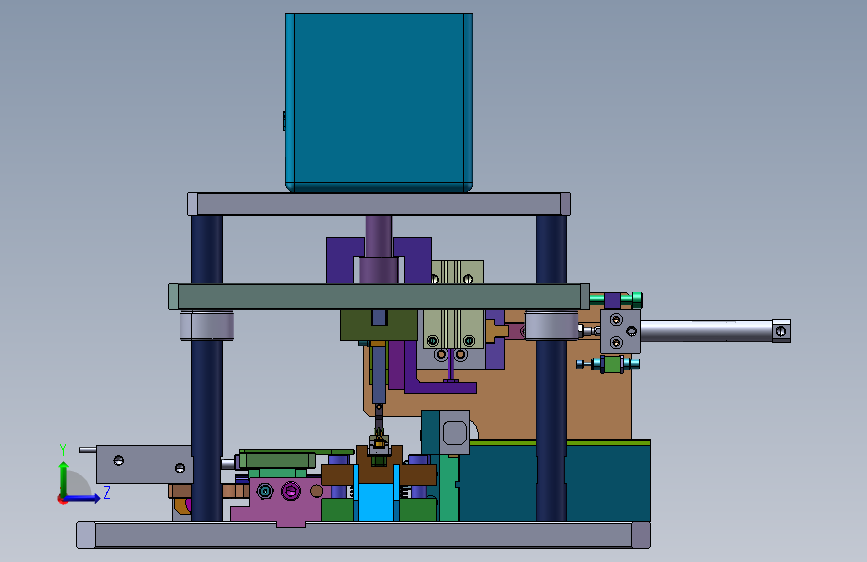Select the gray block with octagonal hole

coord(455,433)
